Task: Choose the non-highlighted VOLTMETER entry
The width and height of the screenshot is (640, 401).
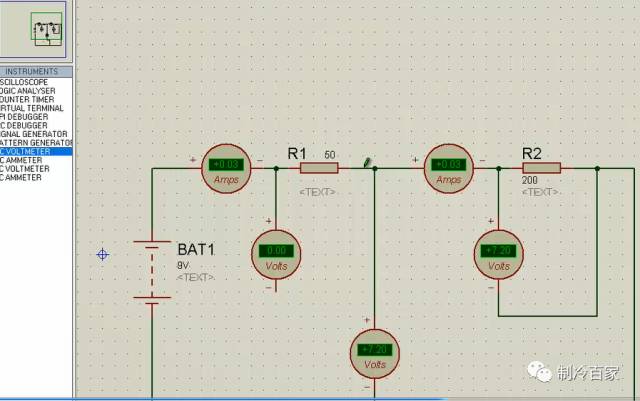Action: [x=25, y=169]
